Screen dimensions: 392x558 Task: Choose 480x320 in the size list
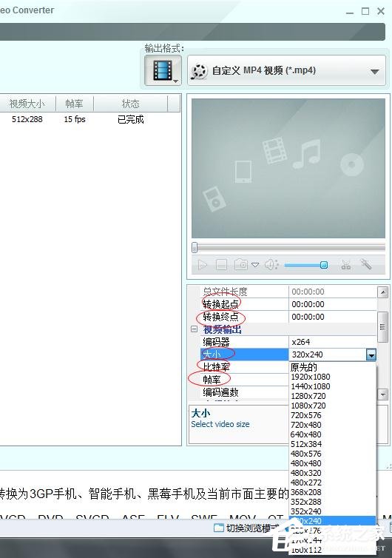point(332,473)
